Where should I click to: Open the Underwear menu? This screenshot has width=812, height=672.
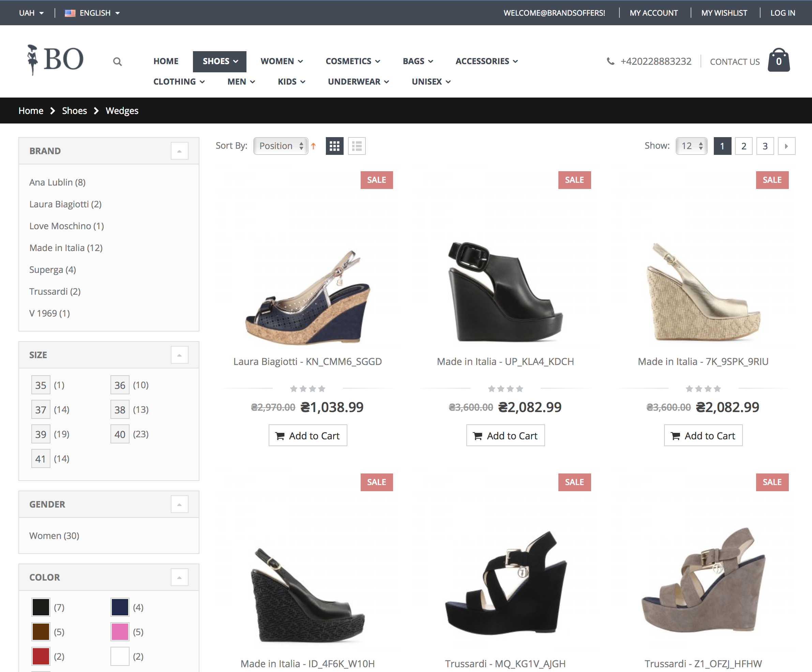pyautogui.click(x=358, y=82)
